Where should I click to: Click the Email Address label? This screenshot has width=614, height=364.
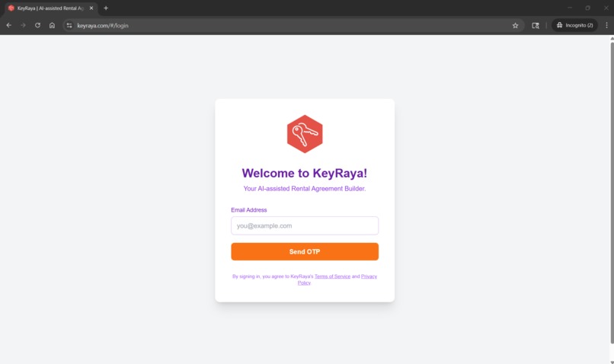pyautogui.click(x=248, y=210)
